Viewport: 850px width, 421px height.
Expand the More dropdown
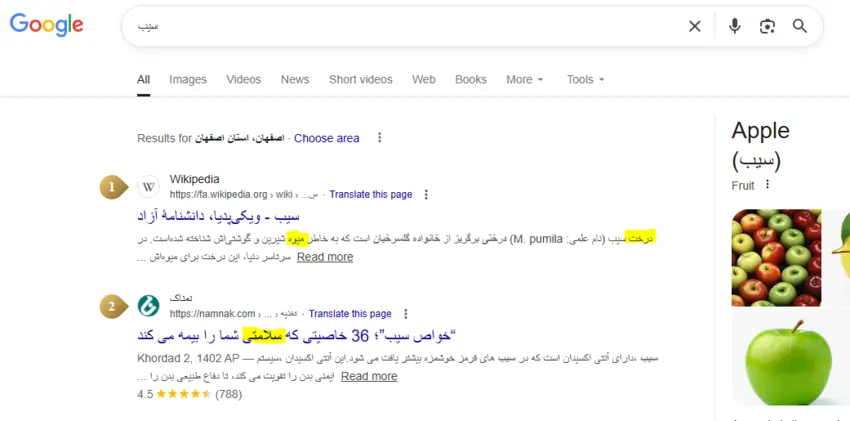(x=524, y=80)
